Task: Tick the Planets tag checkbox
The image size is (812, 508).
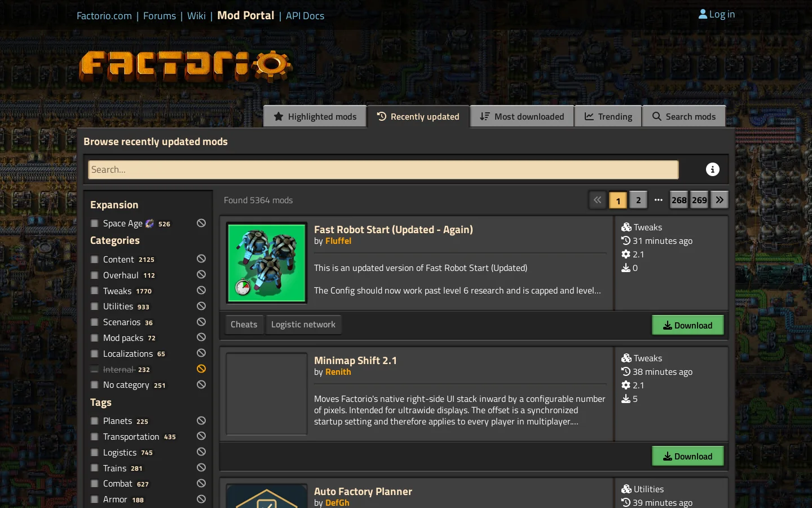Action: 95,421
